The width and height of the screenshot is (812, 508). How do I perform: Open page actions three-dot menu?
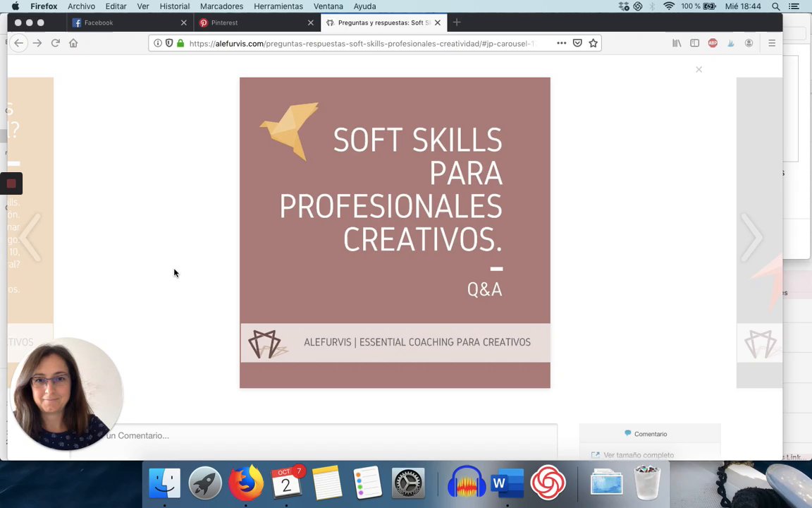point(561,43)
